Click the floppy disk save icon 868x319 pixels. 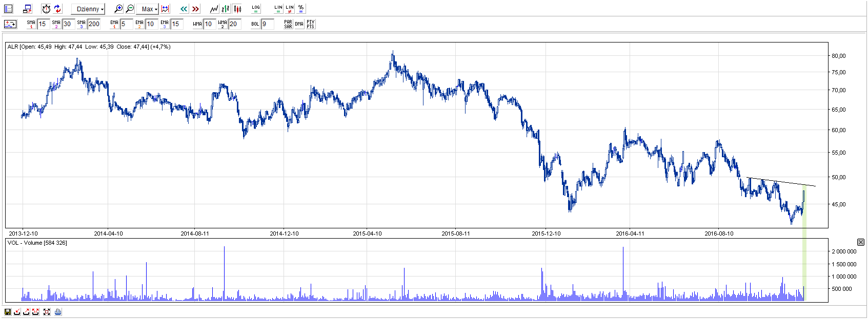point(8,312)
